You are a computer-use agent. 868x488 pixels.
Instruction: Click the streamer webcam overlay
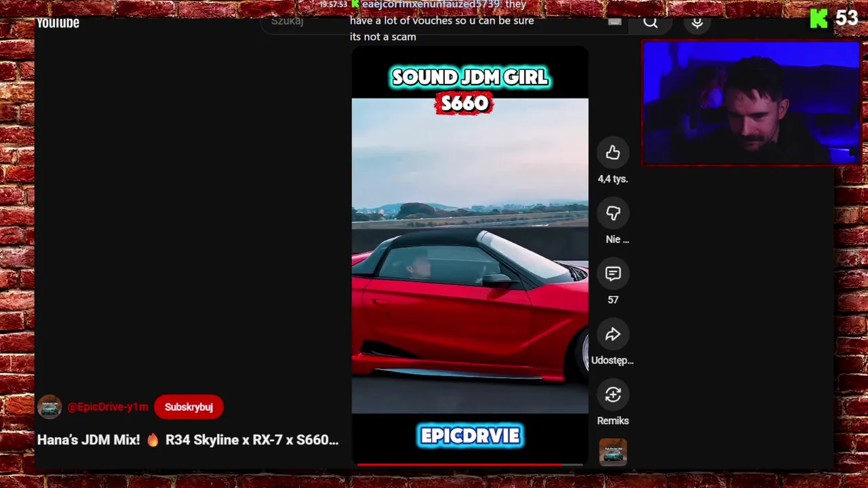click(x=751, y=103)
